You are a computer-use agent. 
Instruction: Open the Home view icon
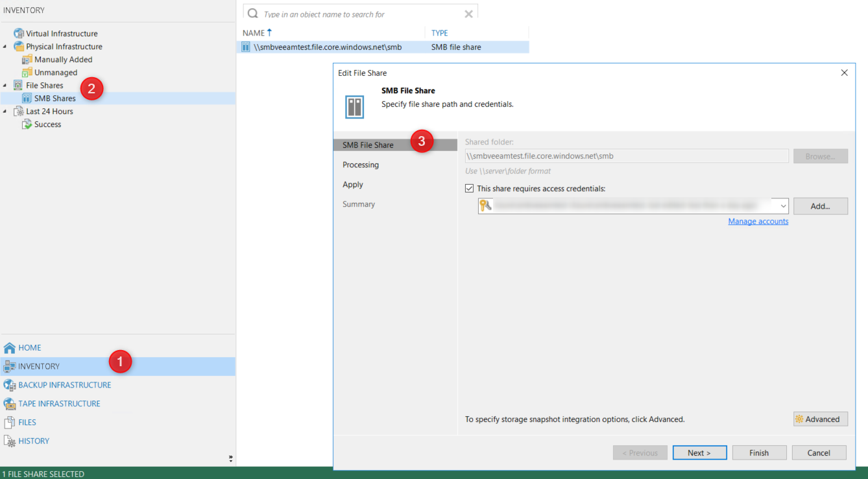click(x=10, y=348)
